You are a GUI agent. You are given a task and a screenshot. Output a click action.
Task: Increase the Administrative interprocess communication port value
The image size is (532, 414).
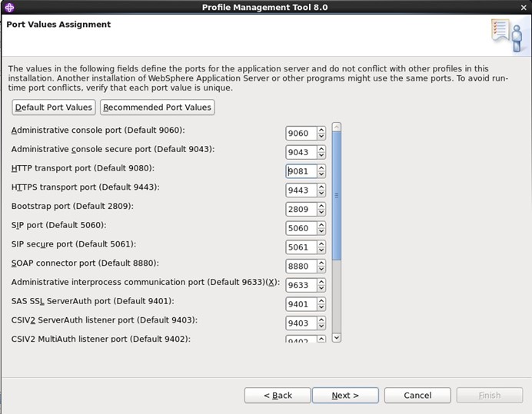click(x=321, y=281)
